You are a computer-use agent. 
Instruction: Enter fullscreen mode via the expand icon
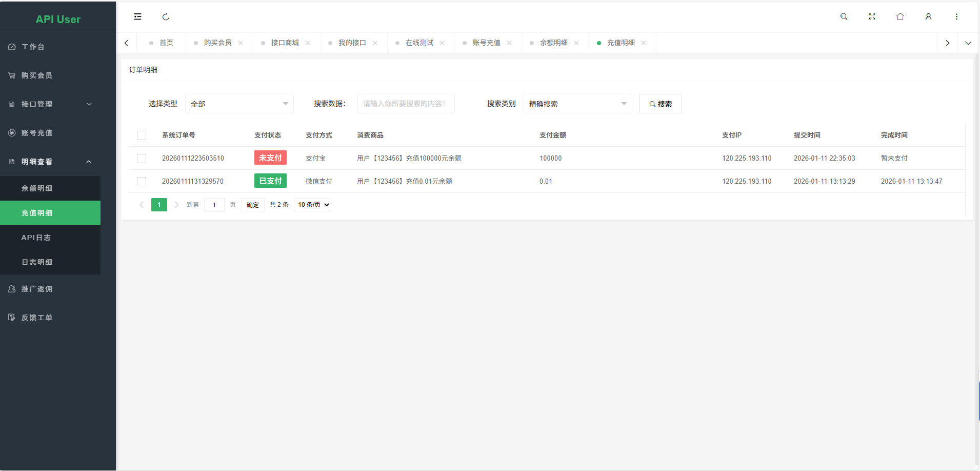pos(872,16)
